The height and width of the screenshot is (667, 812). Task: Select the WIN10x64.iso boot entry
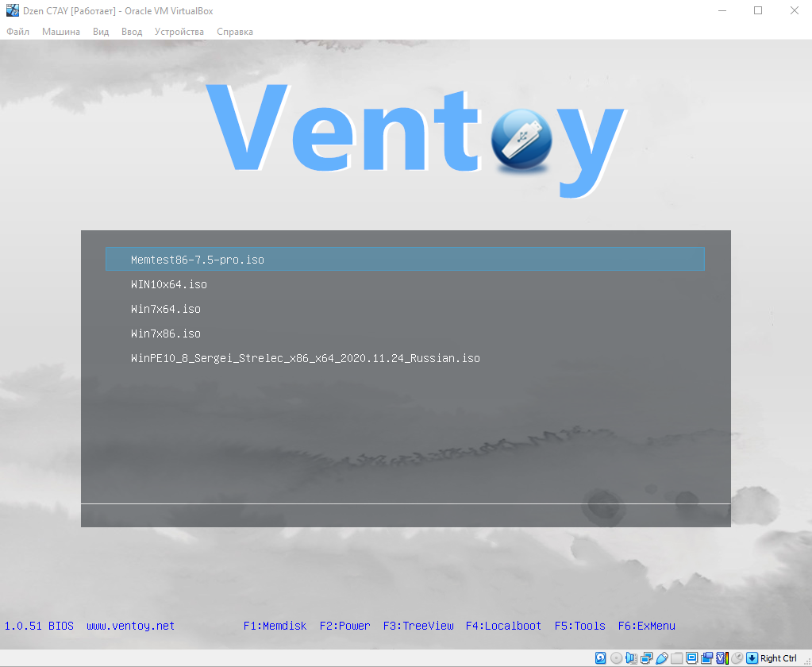(167, 283)
